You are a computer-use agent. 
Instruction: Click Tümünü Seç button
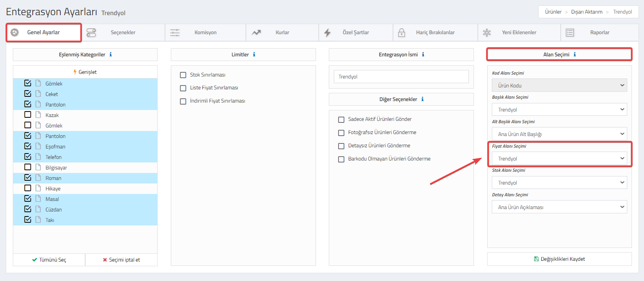click(49, 260)
